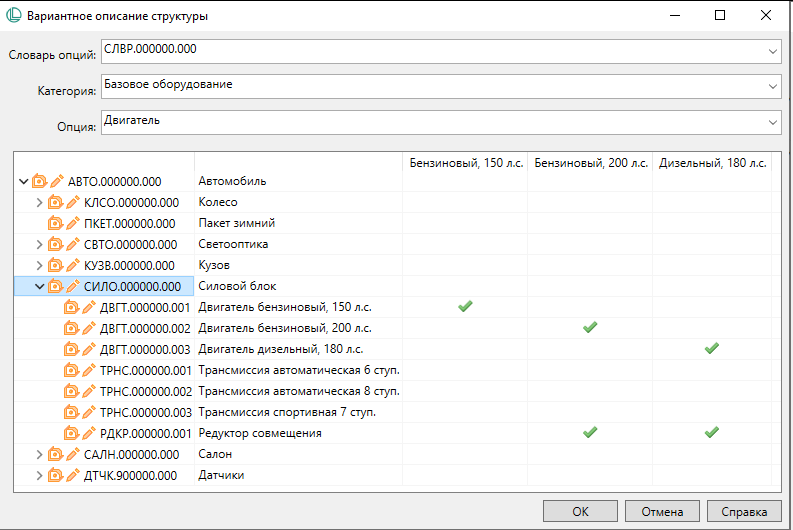Select the Дизельный, 180 л.с. column header
Screen dimensions: 793x530
(712, 162)
